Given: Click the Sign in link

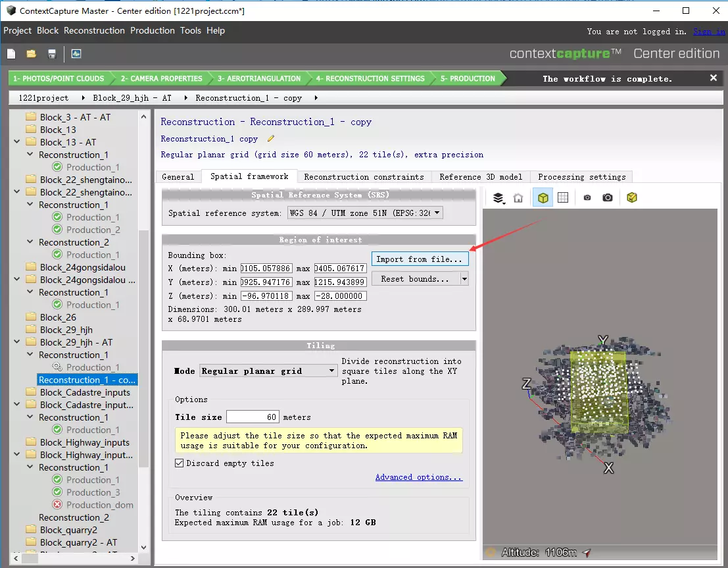Looking at the screenshot, I should tap(709, 32).
